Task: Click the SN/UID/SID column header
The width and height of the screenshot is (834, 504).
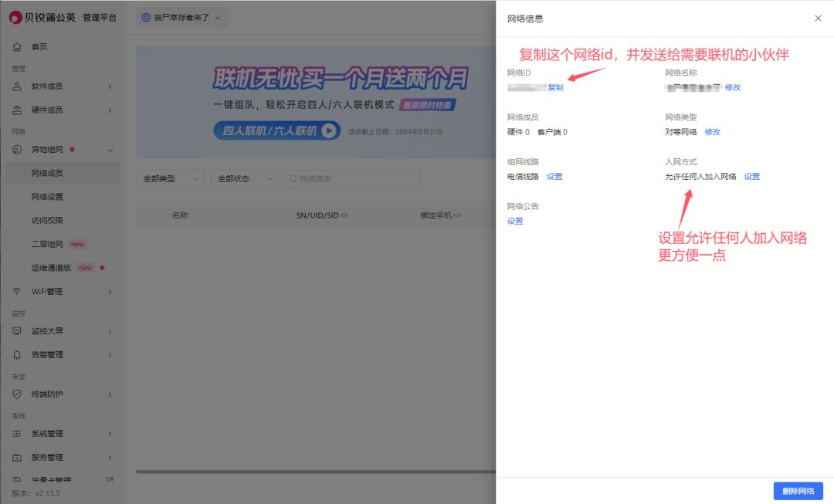Action: click(317, 215)
